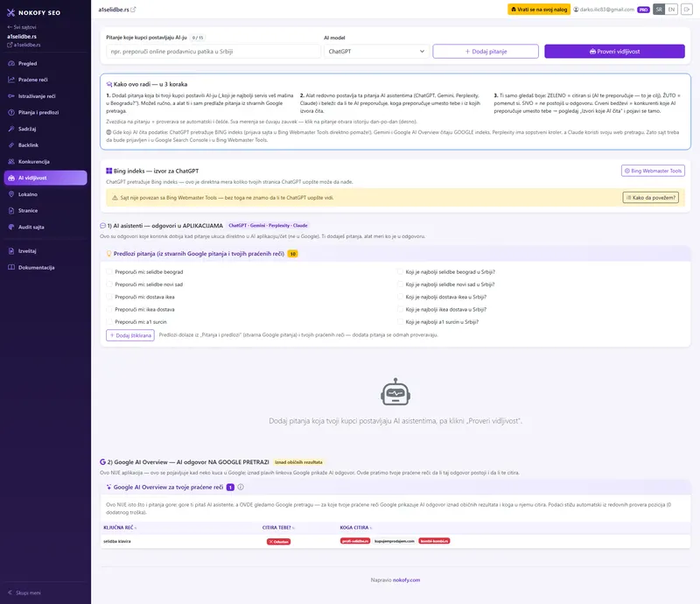
Task: Click the Dokumentacija book icon
Action: click(x=11, y=267)
